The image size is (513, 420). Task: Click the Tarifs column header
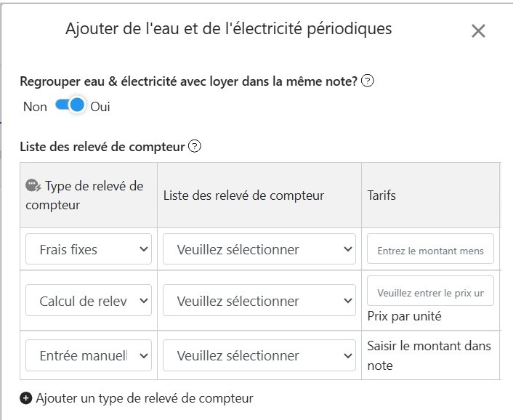(382, 195)
